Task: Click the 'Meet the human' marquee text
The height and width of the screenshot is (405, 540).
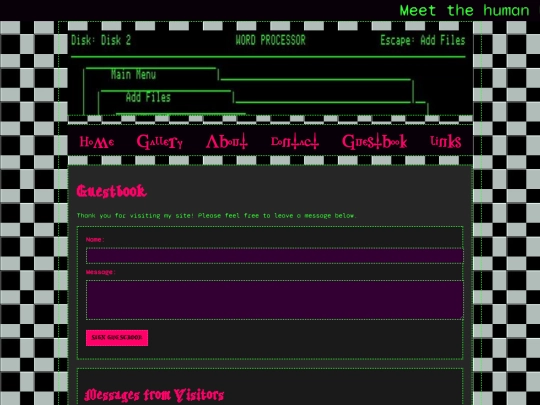Action: tap(464, 10)
